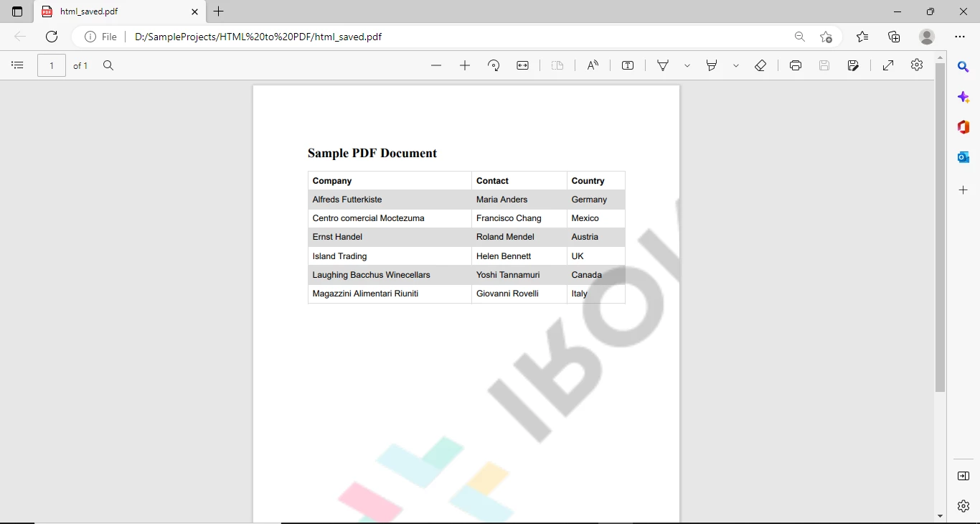This screenshot has width=980, height=524.
Task: Click the 'Sample PDF Document' heading
Action: [372, 153]
